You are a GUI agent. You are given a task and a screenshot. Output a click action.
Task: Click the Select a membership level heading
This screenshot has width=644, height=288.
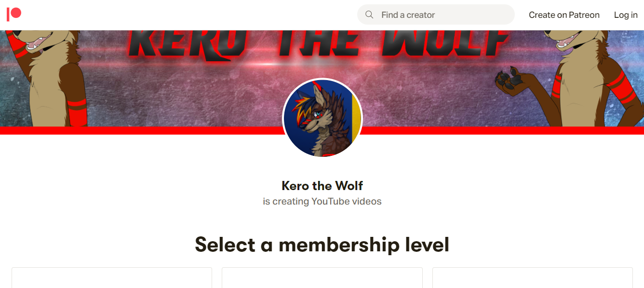[x=322, y=245]
